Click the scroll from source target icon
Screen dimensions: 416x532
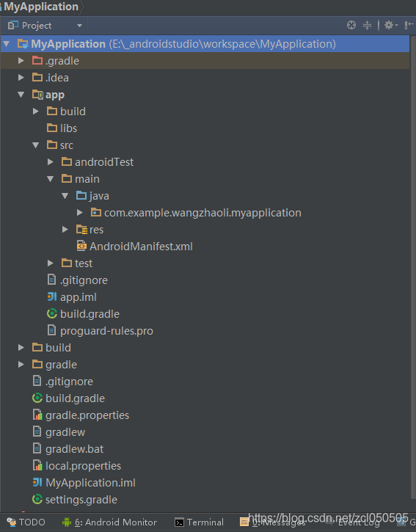click(351, 25)
